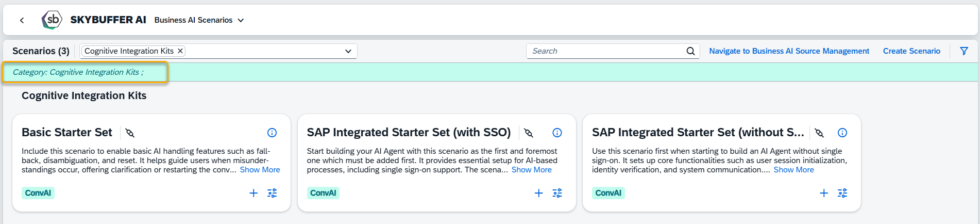Open the Business AI Scenarios menu

coord(199,20)
